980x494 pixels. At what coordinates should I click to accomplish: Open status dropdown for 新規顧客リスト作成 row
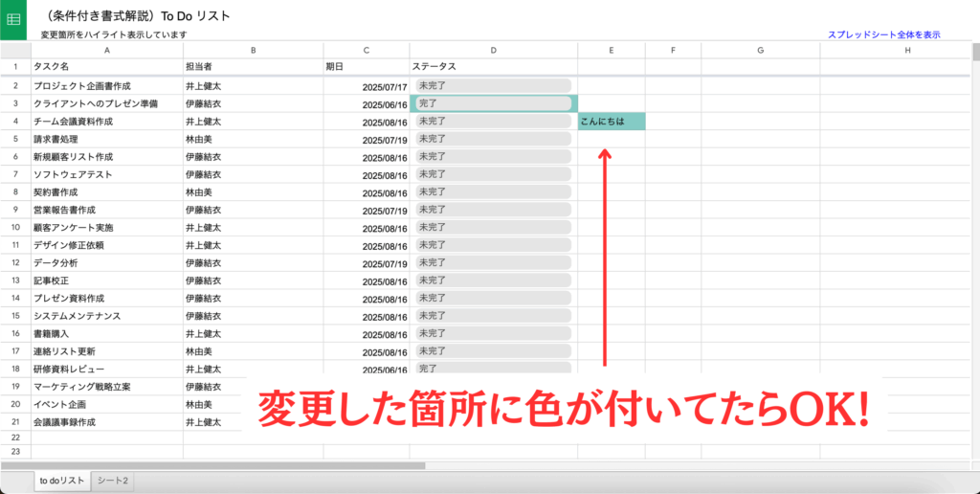[x=494, y=156]
